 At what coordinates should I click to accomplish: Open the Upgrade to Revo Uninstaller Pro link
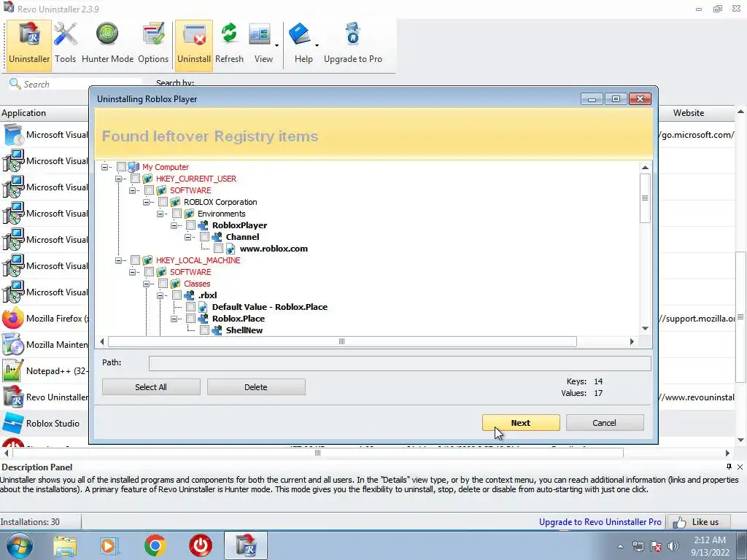coord(600,522)
